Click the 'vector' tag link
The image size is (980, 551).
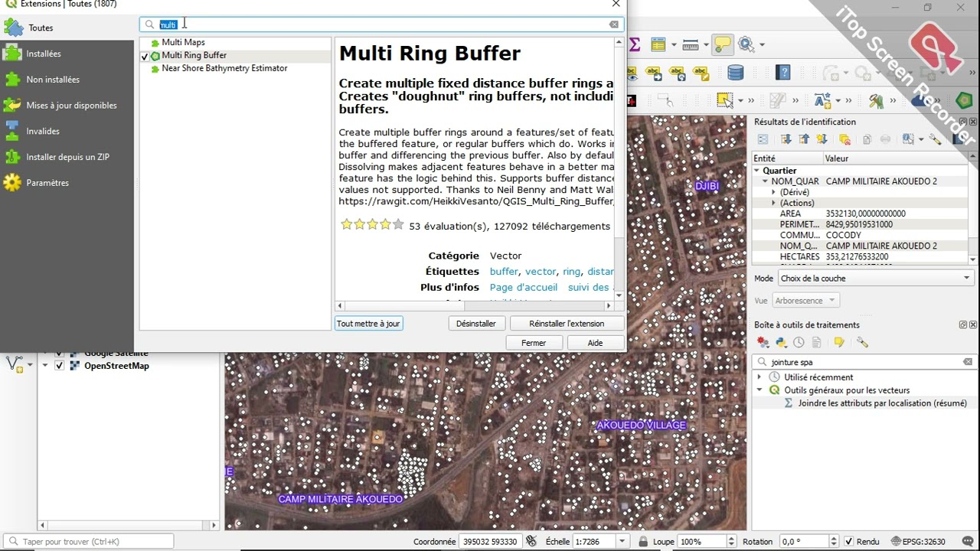(541, 272)
